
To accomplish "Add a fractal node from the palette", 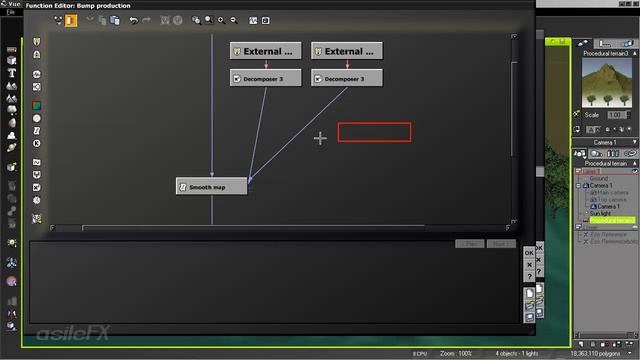I will coord(37,87).
